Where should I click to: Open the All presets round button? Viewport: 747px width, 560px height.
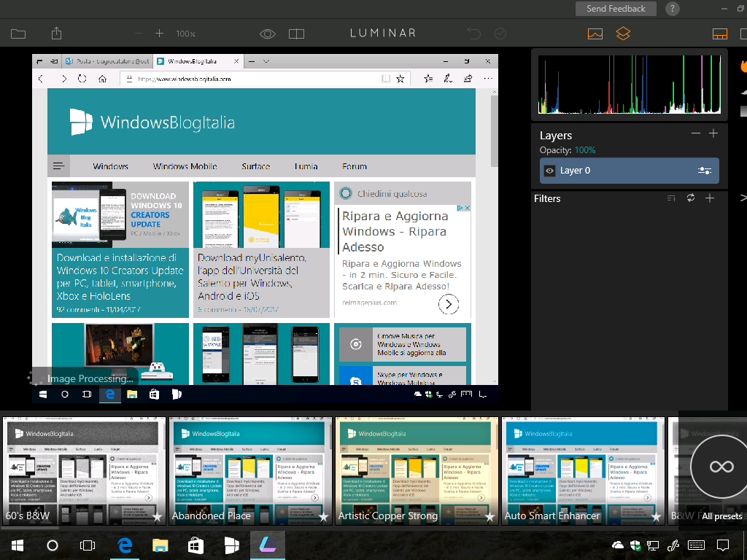pyautogui.click(x=721, y=466)
